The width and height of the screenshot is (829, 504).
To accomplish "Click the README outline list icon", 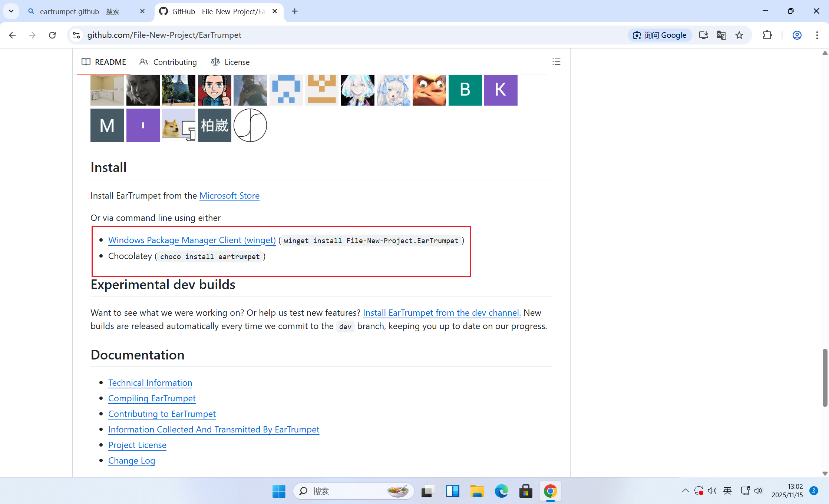I will (556, 62).
